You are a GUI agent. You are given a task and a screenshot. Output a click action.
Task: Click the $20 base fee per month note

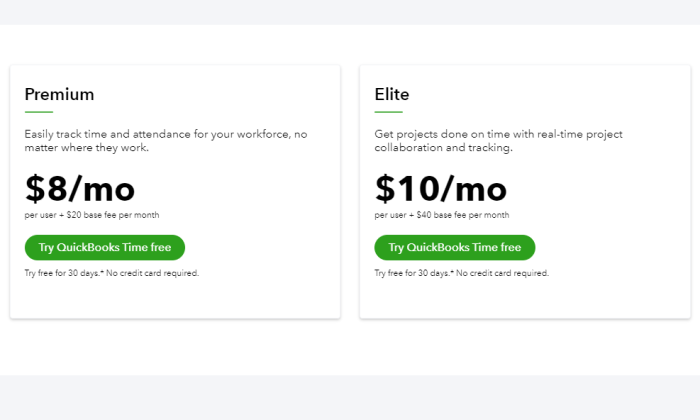92,215
